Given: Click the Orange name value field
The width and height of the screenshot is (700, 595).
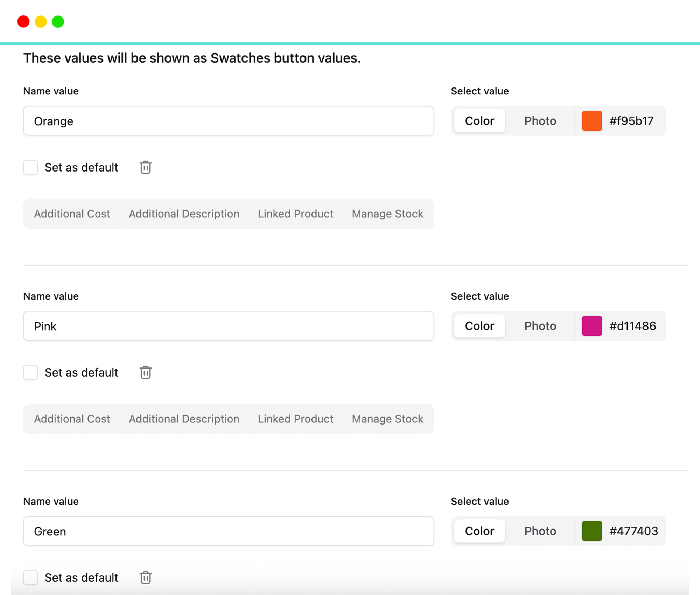Looking at the screenshot, I should [229, 121].
